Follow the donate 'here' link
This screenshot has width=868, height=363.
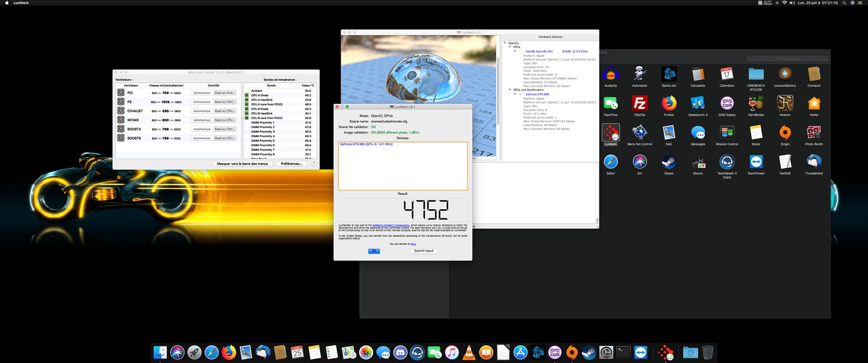coord(413,244)
